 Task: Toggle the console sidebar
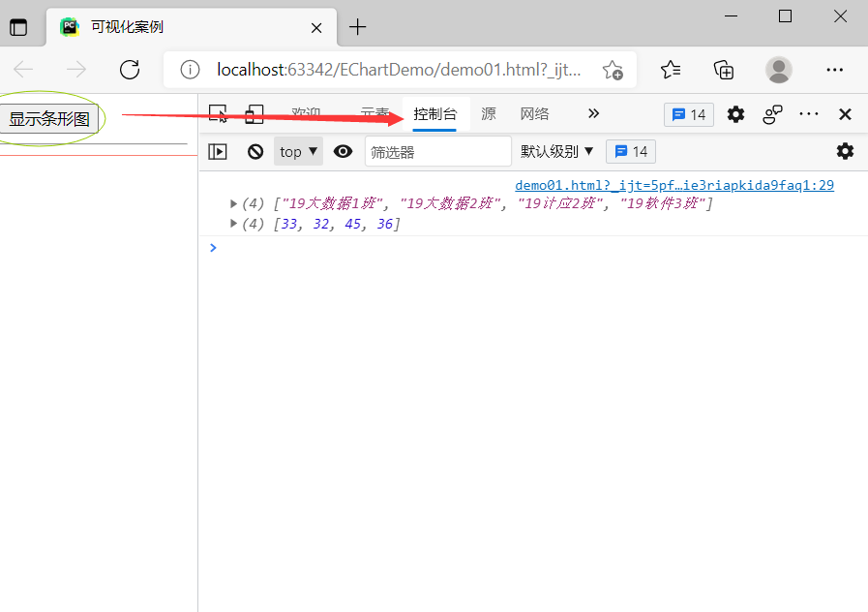click(218, 151)
